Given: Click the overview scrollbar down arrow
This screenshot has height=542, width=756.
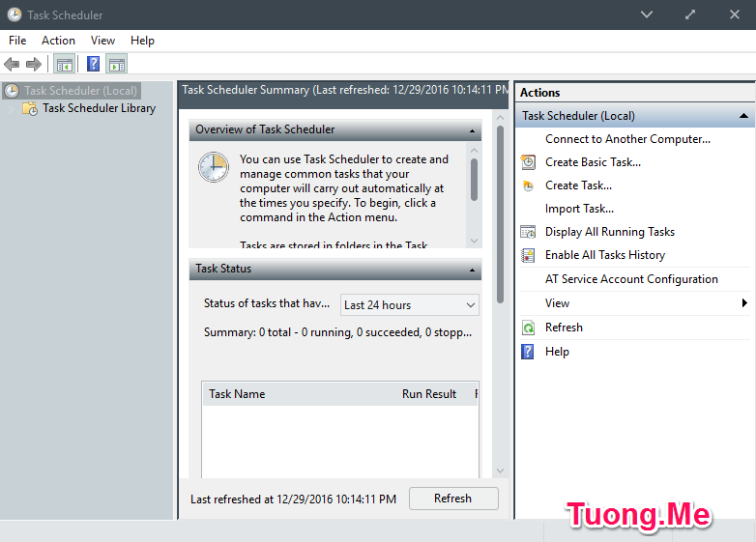Looking at the screenshot, I should 474,241.
